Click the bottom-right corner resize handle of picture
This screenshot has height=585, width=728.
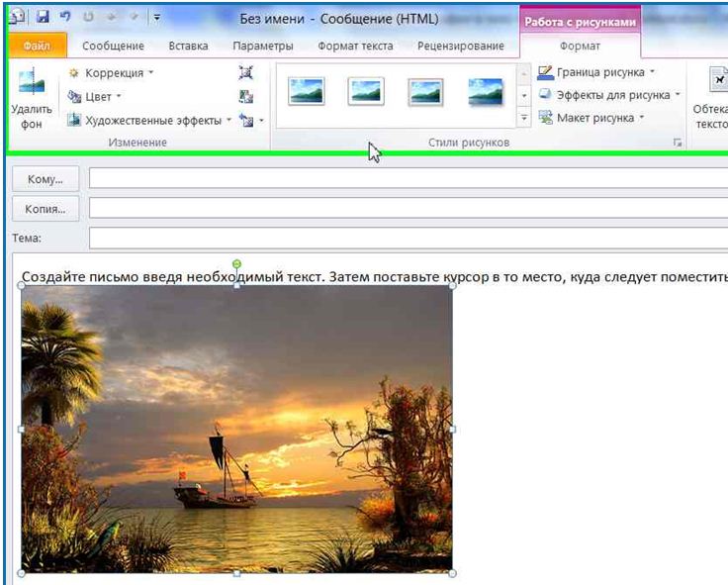coord(452,573)
